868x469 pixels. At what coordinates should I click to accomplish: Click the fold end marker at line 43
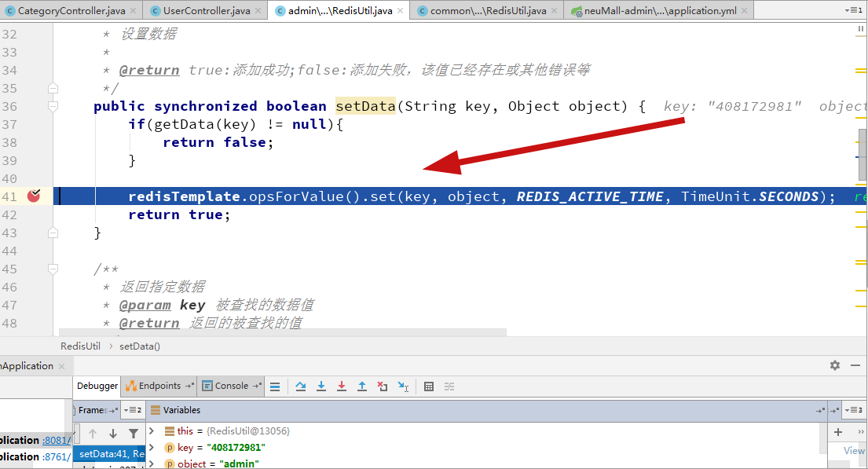(x=53, y=233)
